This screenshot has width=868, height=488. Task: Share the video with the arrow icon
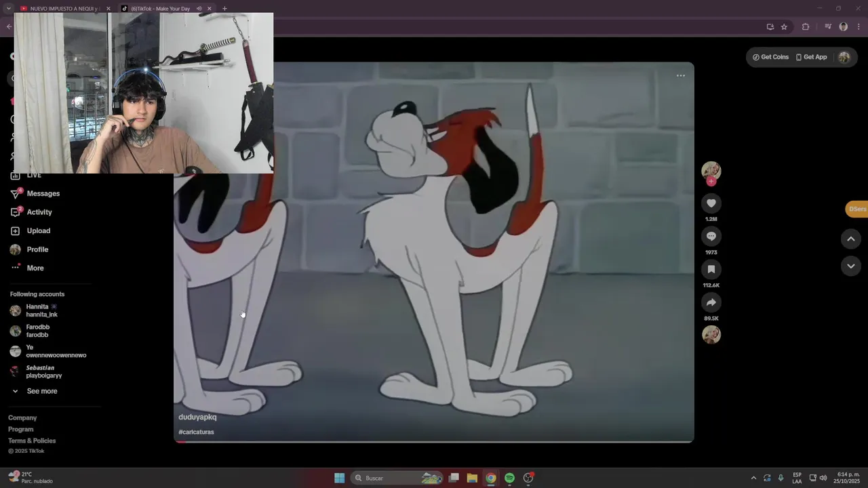[711, 302]
